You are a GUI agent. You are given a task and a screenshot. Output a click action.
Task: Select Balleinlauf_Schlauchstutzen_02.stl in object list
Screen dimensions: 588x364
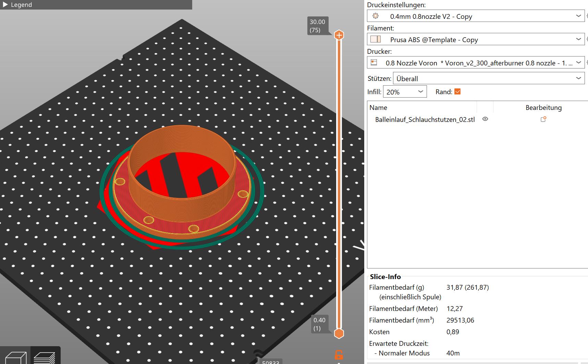pyautogui.click(x=425, y=120)
